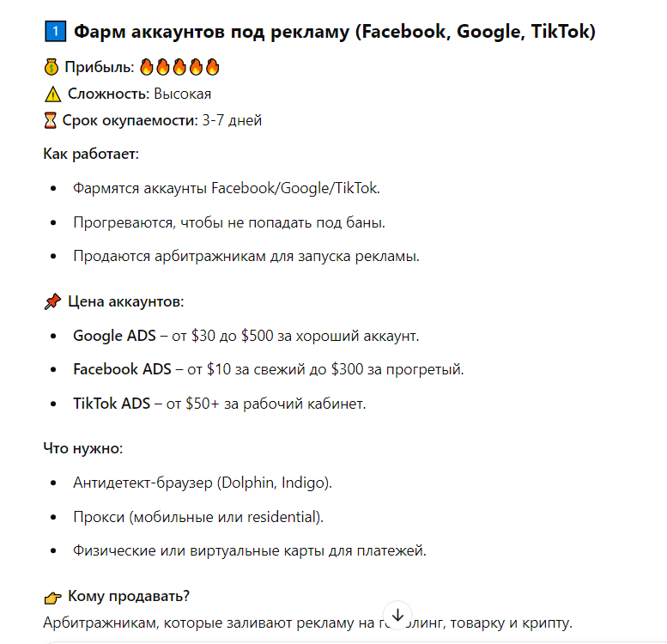The width and height of the screenshot is (667, 644).
Task: Click the Прокси мобильные или residential line
Action: click(198, 517)
